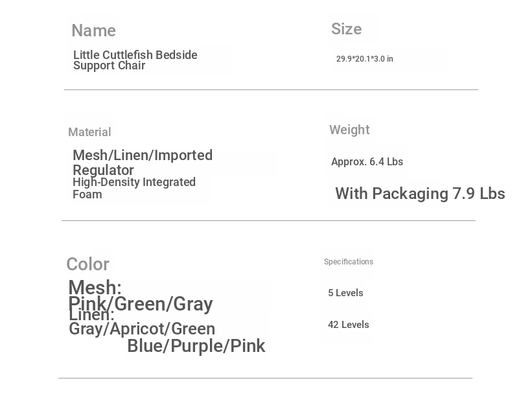512x420 pixels.
Task: Click the small "Specifications" label
Action: click(348, 262)
